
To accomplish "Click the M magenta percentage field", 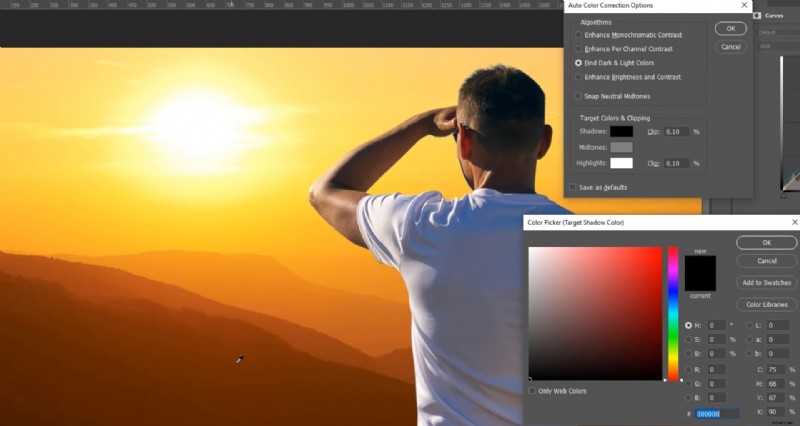I will [777, 384].
